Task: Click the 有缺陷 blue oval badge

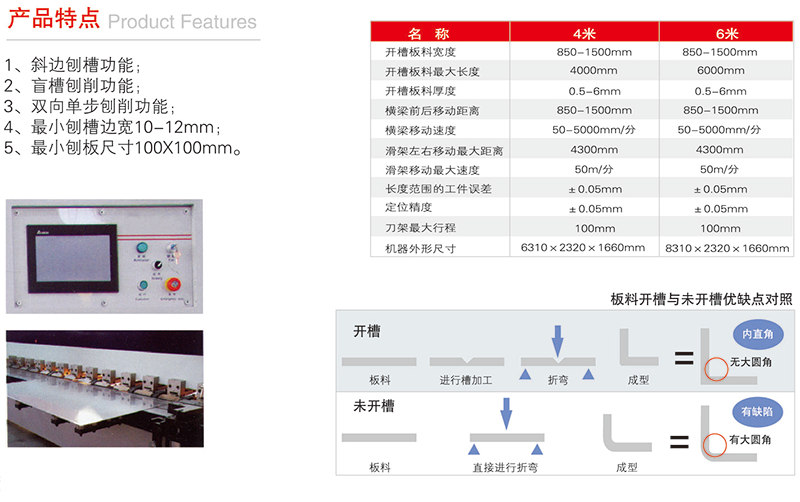Action: [757, 412]
